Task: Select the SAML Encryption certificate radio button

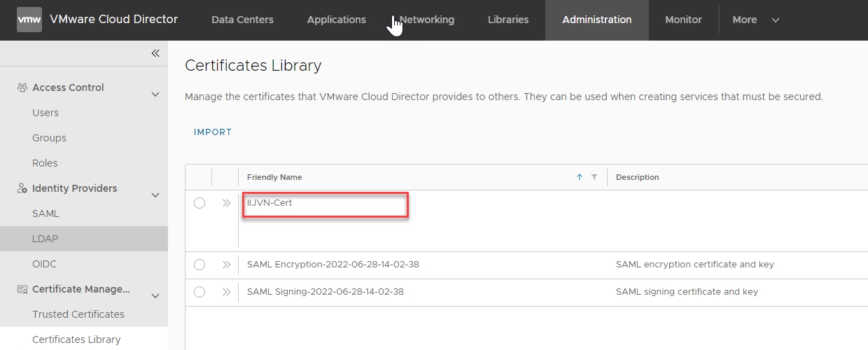Action: [199, 265]
